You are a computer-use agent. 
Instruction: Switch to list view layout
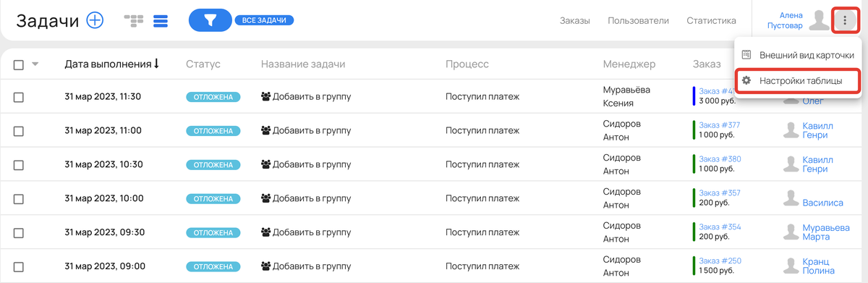click(x=161, y=21)
